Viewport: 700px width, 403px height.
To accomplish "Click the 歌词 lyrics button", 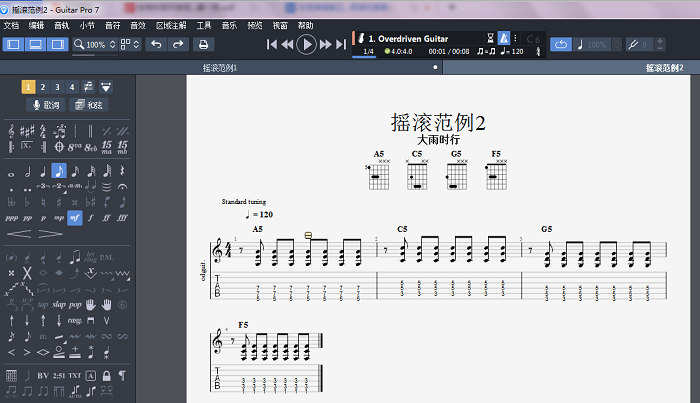I will pos(46,105).
